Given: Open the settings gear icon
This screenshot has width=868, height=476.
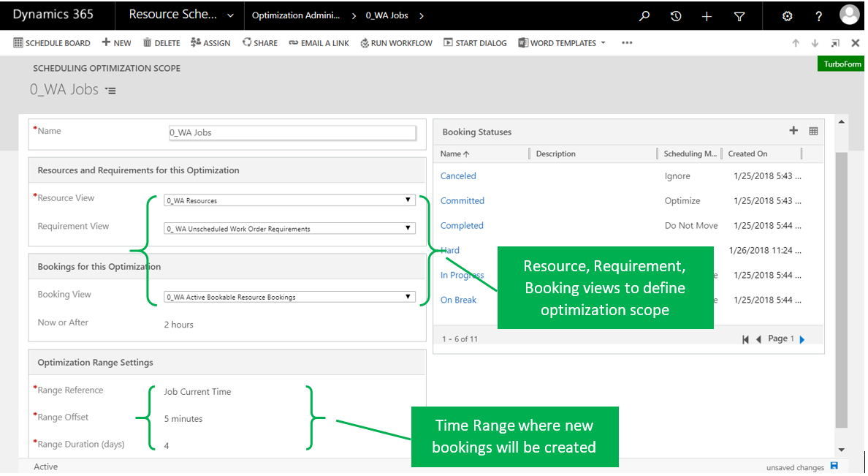Looking at the screenshot, I should click(x=787, y=16).
